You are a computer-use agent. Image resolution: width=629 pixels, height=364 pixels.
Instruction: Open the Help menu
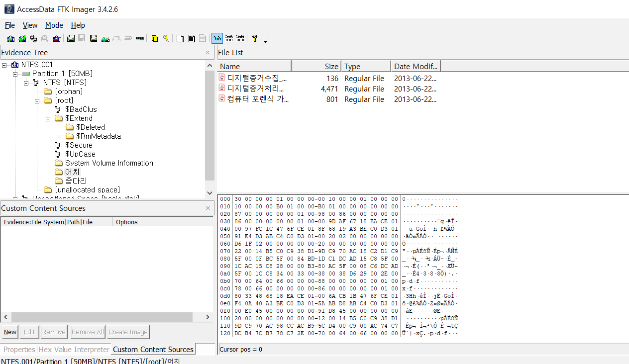pos(78,25)
